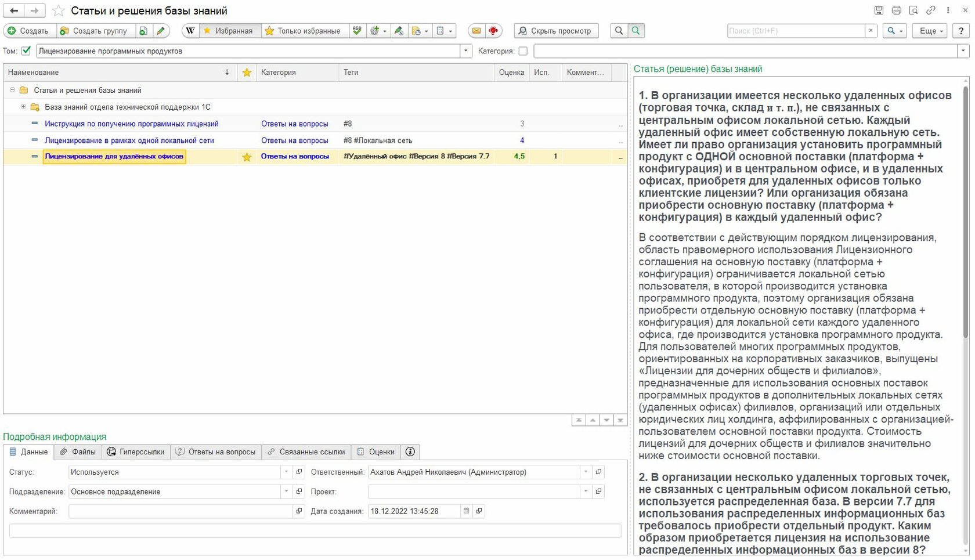Open the three-dot vertical menu

[x=948, y=10]
